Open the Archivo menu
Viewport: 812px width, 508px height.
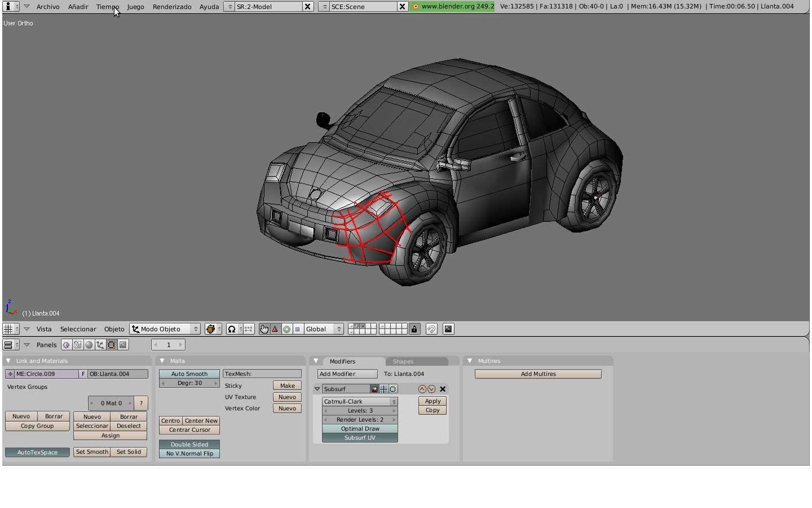coord(48,7)
